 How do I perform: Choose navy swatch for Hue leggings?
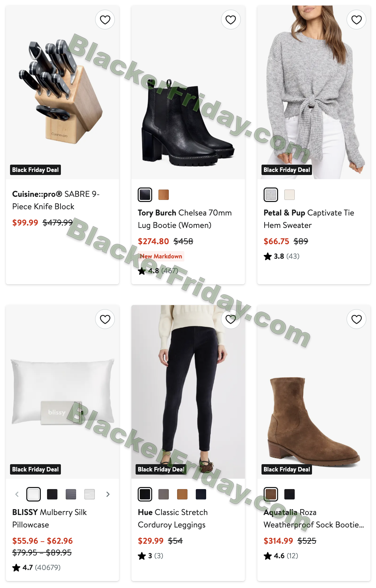pyautogui.click(x=201, y=494)
